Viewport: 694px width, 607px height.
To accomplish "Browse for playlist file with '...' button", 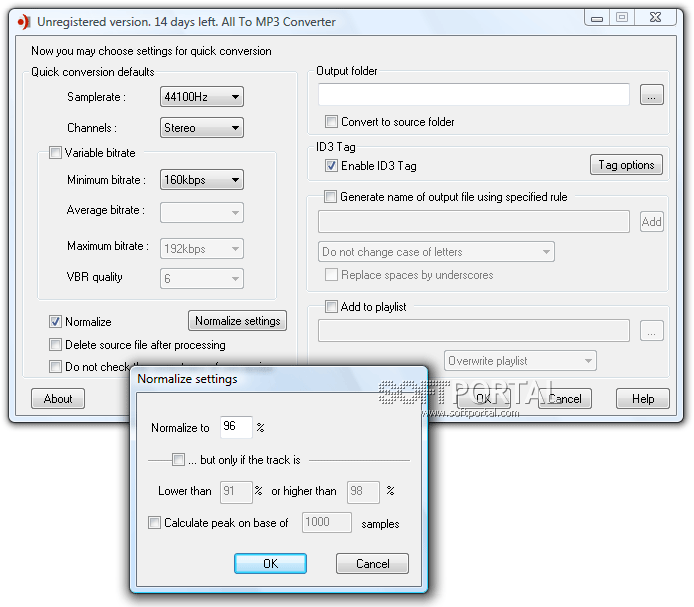I will (x=652, y=331).
